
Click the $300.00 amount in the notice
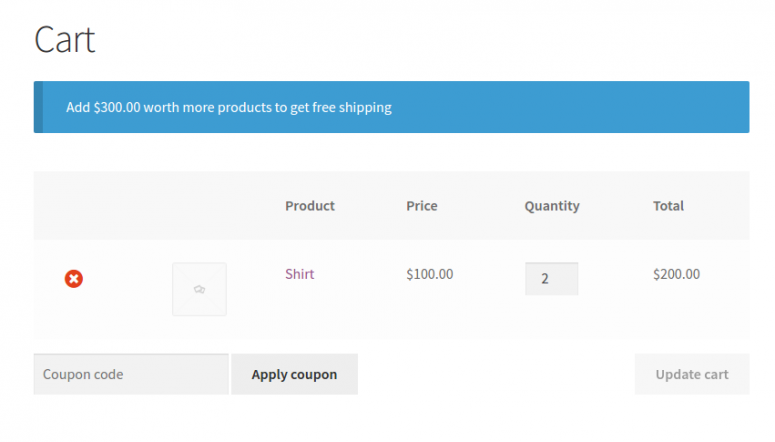pos(116,107)
